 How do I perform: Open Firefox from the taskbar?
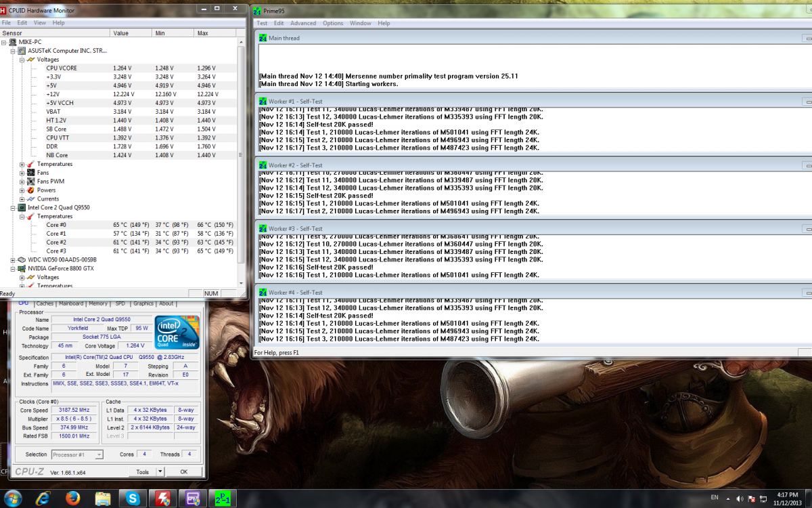[73, 499]
